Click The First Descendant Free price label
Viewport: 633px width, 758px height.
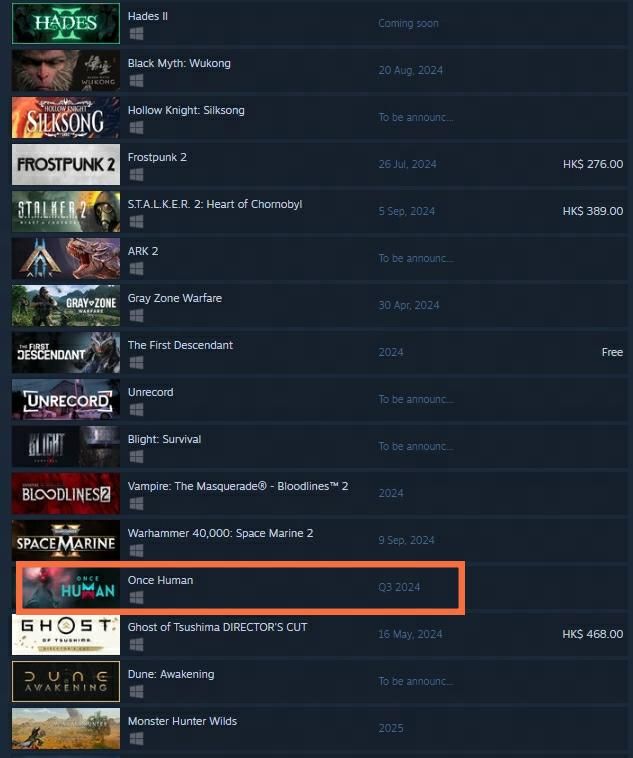click(612, 352)
